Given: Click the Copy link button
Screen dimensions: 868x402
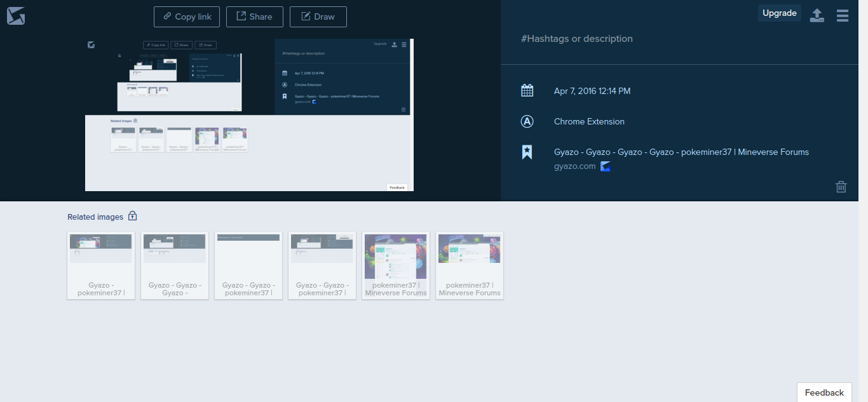Looking at the screenshot, I should (x=187, y=17).
